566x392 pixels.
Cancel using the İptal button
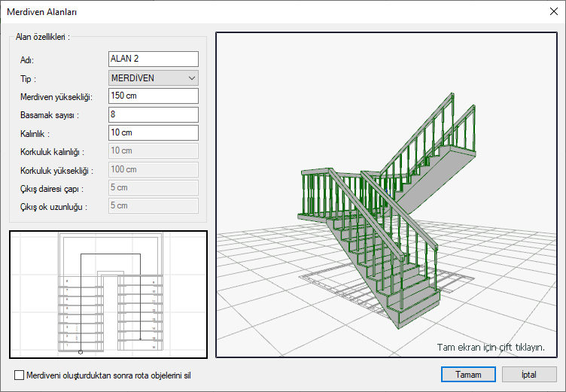[528, 374]
